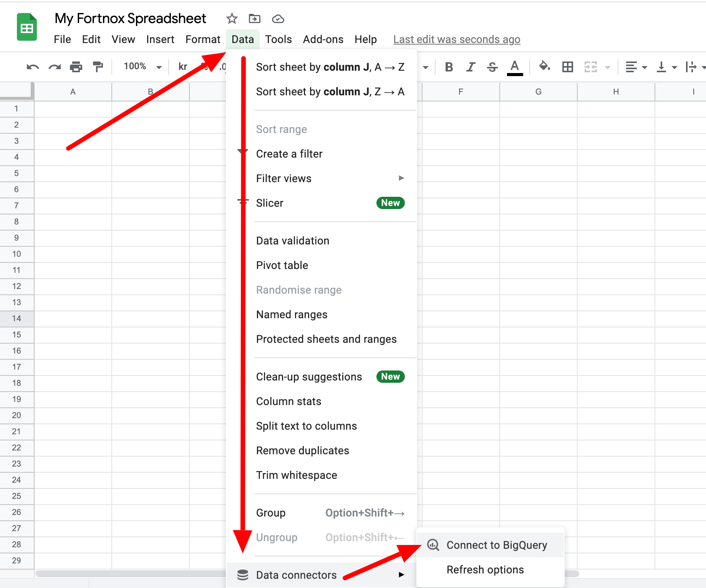Toggle strikethrough formatting
The height and width of the screenshot is (588, 706).
click(492, 66)
